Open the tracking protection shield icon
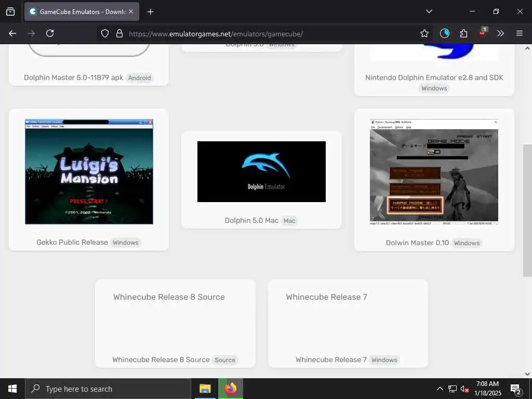The image size is (532, 399). point(105,34)
